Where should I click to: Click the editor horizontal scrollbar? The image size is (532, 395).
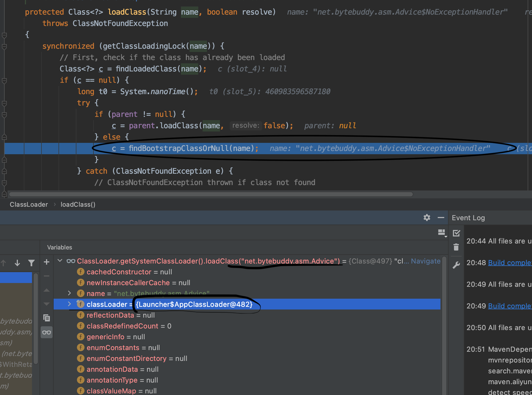[211, 194]
